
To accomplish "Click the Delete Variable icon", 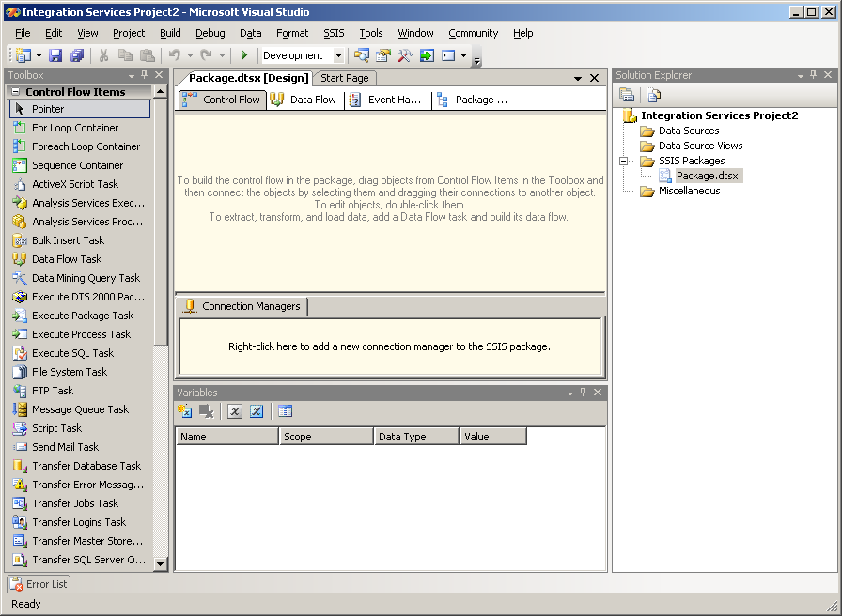I will [x=206, y=411].
